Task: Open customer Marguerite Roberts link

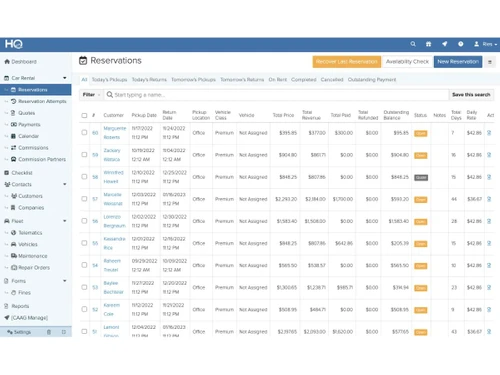Action: tap(115, 133)
